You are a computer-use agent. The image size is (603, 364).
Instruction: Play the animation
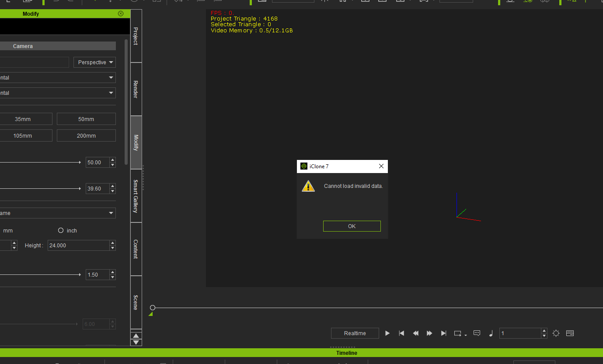tap(387, 333)
